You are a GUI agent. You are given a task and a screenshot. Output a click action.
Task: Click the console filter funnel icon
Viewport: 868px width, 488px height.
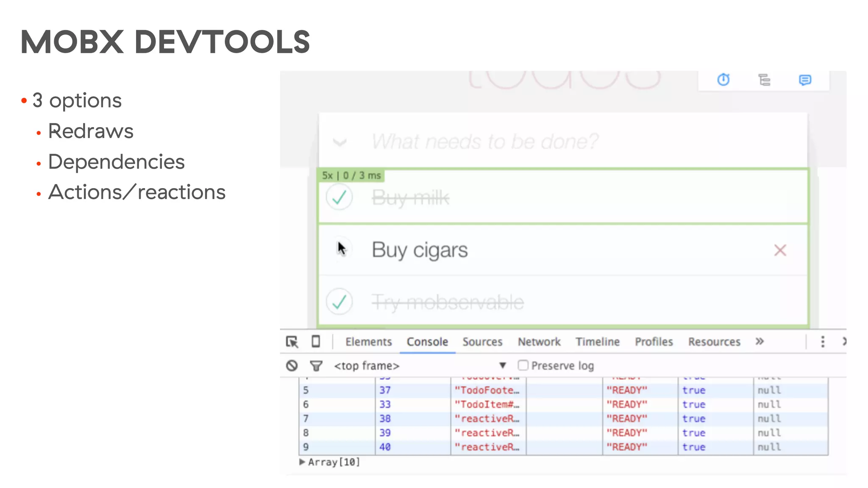pyautogui.click(x=316, y=366)
